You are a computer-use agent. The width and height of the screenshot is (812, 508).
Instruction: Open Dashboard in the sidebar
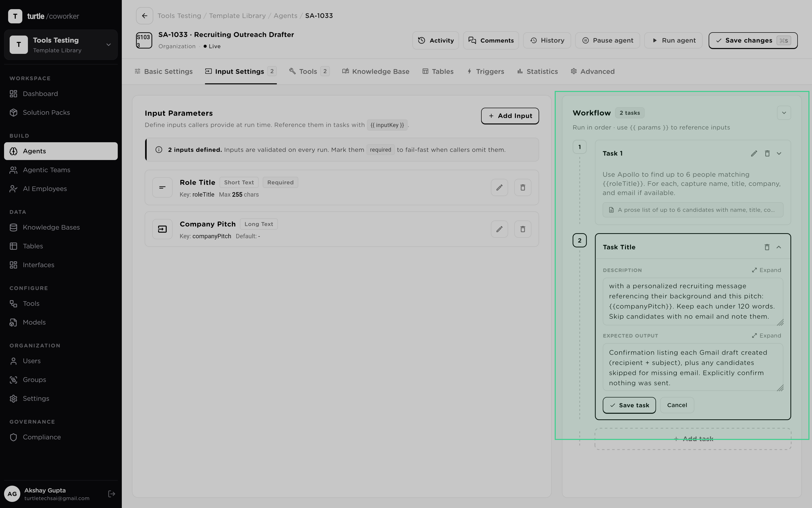click(x=61, y=94)
